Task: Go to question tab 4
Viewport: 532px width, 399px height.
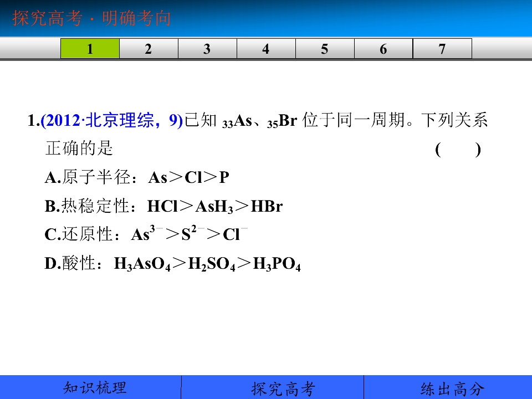Action: pos(266,49)
